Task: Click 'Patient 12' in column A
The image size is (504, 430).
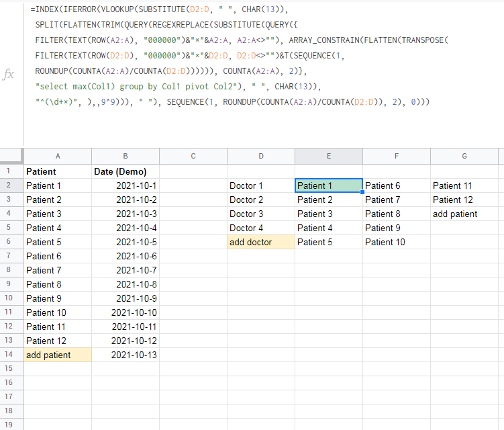Action: tap(58, 341)
